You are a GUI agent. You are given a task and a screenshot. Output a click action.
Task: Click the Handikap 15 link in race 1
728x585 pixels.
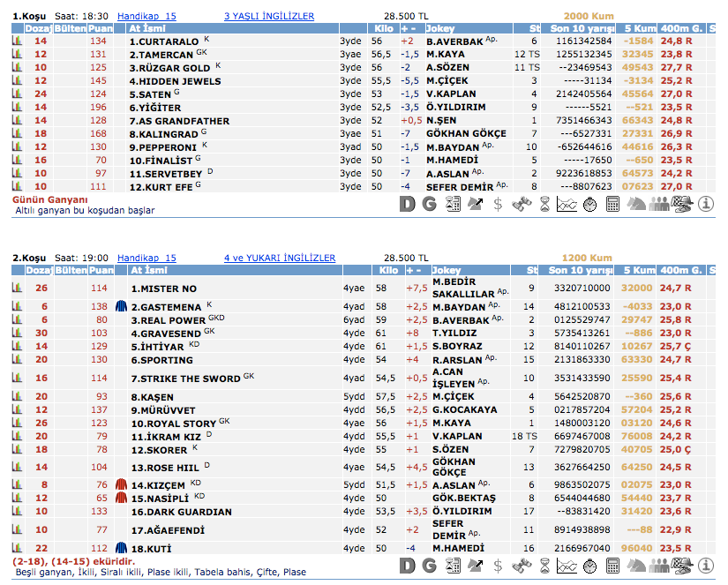point(146,16)
